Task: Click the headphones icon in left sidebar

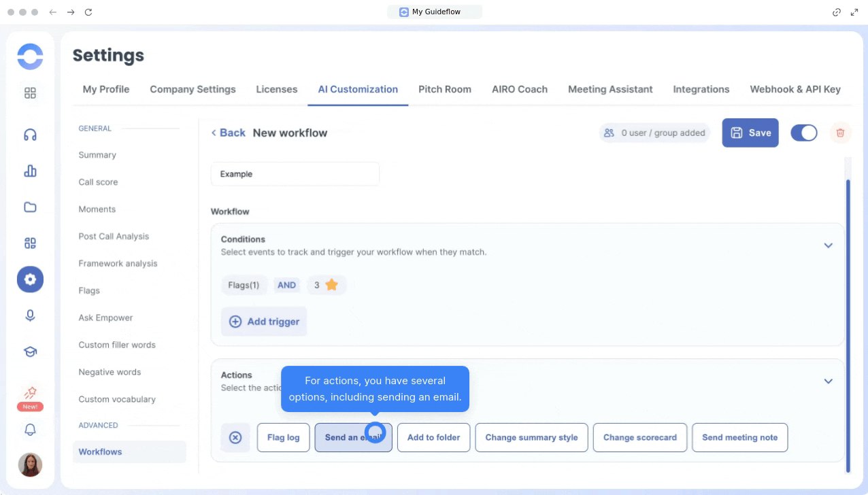Action: (x=30, y=135)
